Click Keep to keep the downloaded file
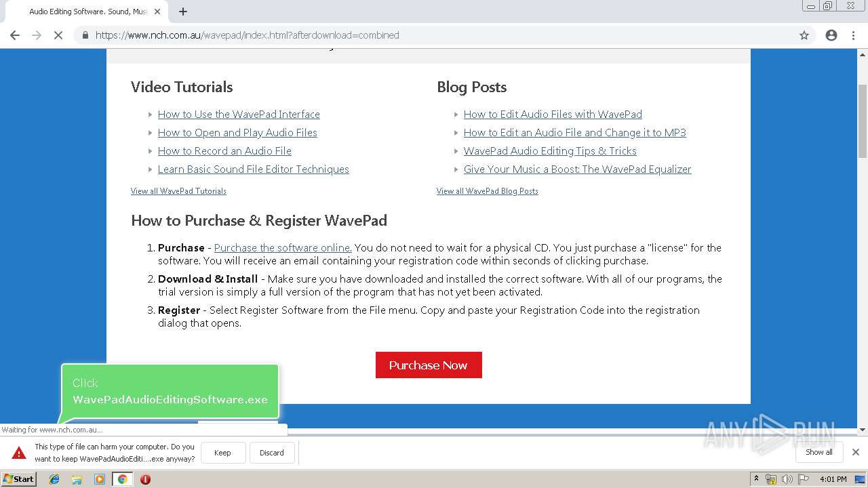Viewport: 868px width, 488px height. [222, 453]
